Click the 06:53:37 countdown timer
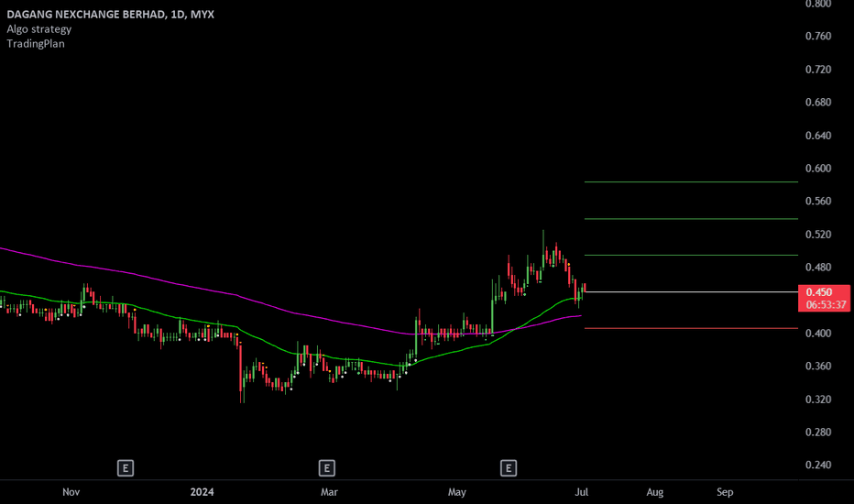Image resolution: width=854 pixels, height=504 pixels. tap(826, 304)
